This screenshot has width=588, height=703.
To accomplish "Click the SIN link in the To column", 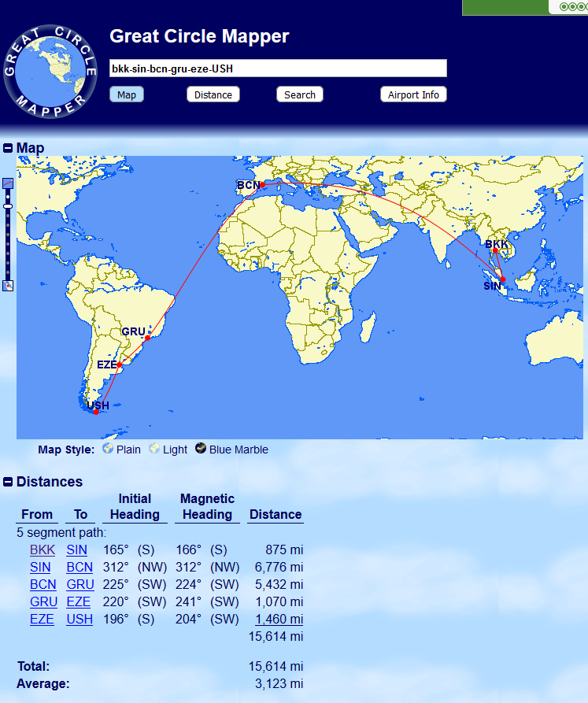I will tap(76, 549).
